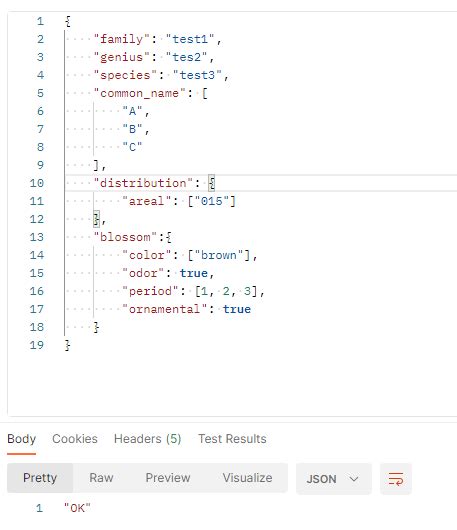Open the Visualize view

(247, 478)
